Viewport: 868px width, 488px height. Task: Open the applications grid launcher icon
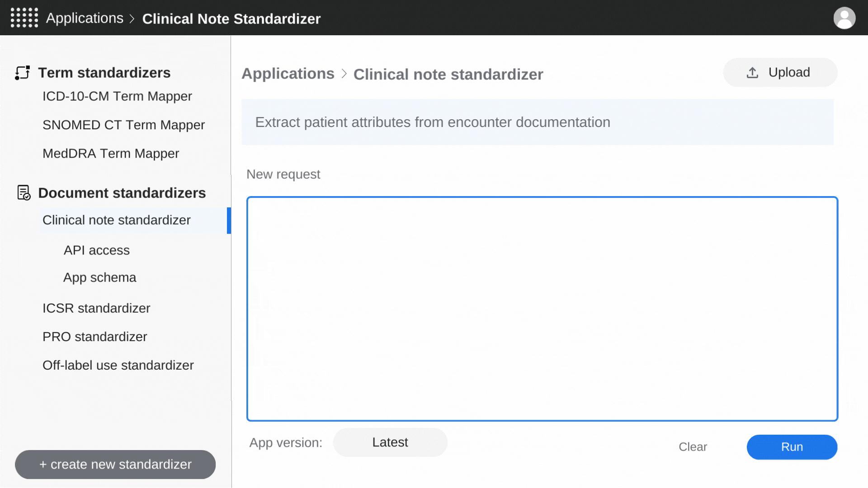click(x=24, y=18)
